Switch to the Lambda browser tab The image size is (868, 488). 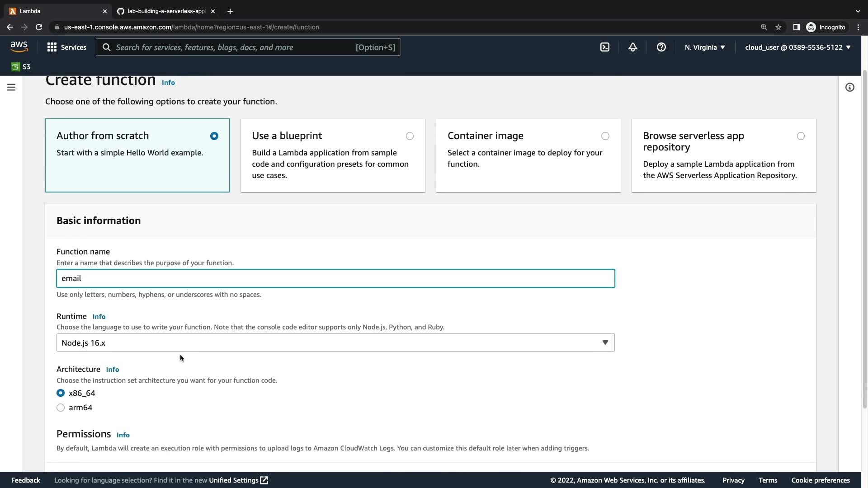point(54,11)
